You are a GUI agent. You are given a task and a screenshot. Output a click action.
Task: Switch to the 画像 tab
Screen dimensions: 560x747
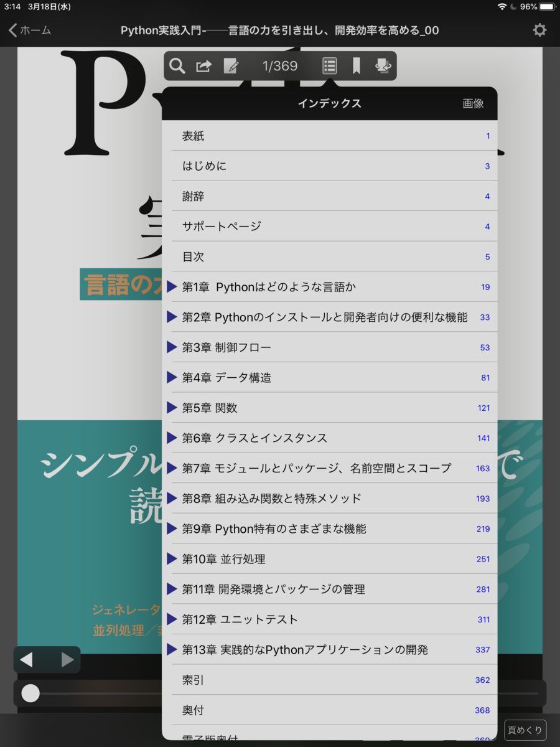point(475,103)
